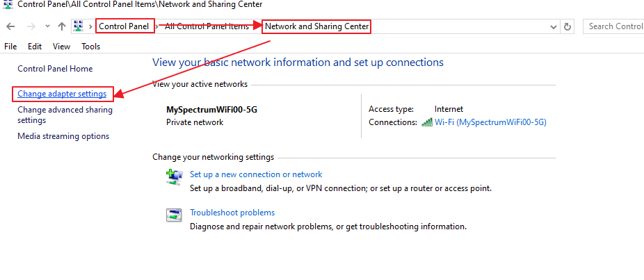Click the Search Control Panel field

point(613,26)
